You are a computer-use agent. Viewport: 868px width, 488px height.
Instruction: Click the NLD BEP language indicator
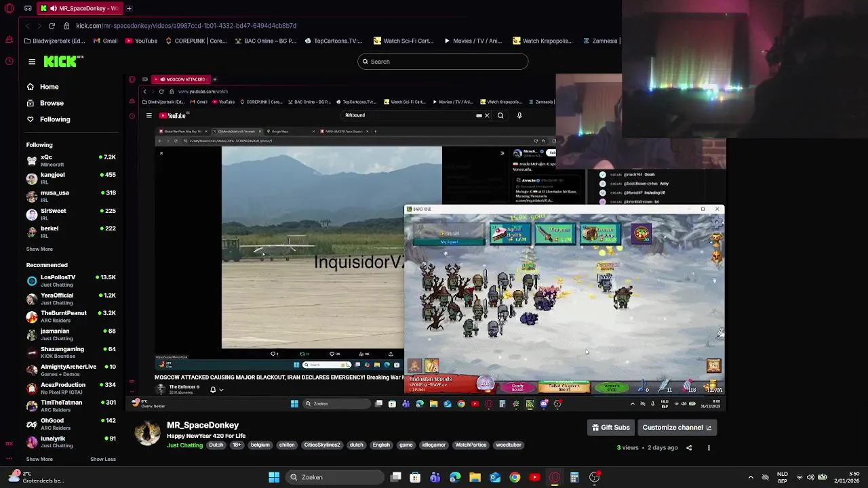tap(782, 477)
